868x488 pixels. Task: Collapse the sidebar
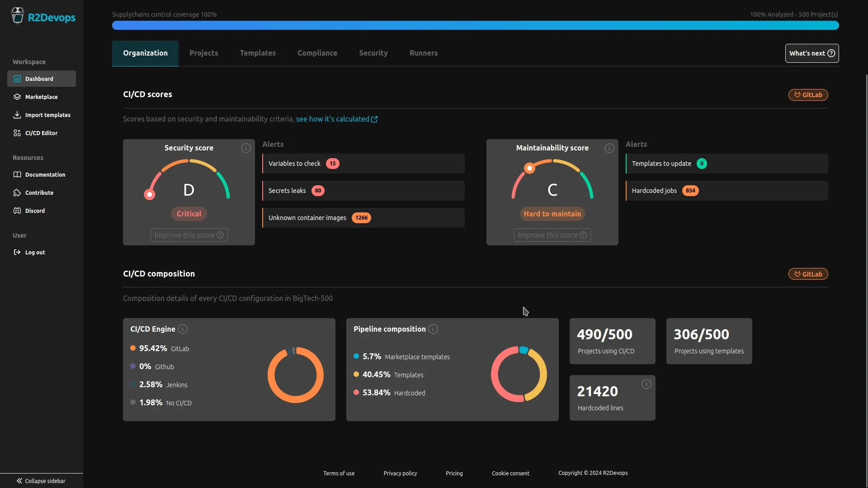(41, 481)
